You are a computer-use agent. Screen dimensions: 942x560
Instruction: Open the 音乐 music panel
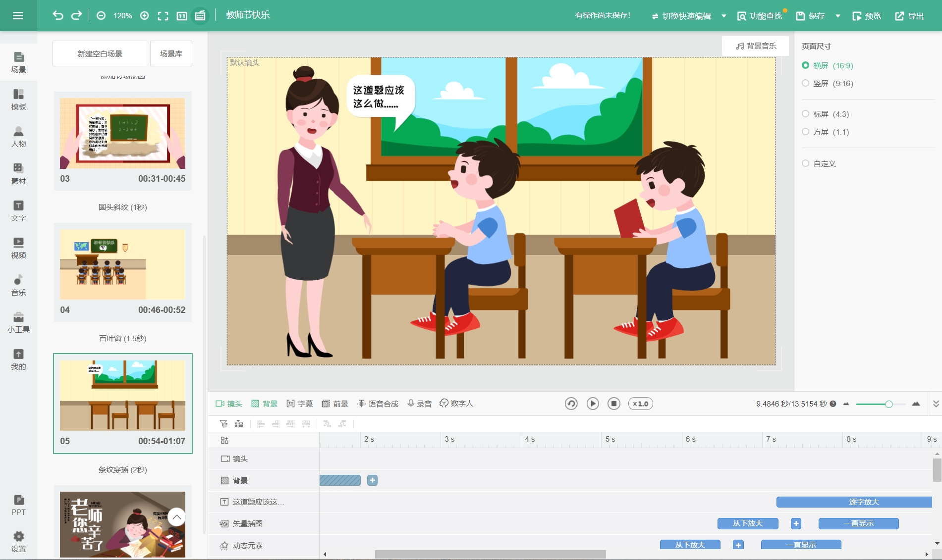pyautogui.click(x=18, y=285)
